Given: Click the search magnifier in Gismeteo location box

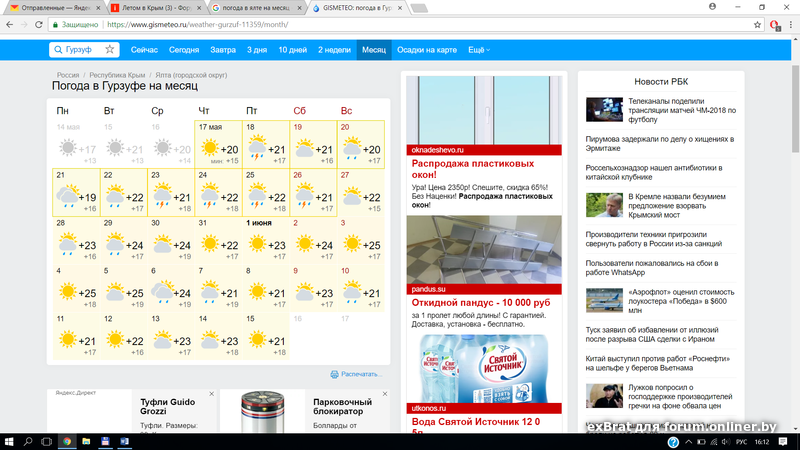Looking at the screenshot, I should point(58,50).
